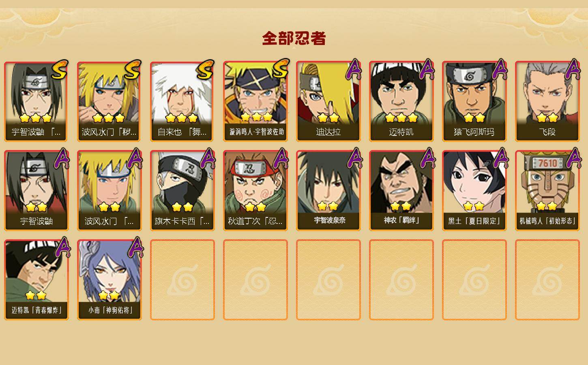Viewport: 588px width, 365px height.
Task: Choose the A-rank 宇智波鼬 card
Action: [36, 191]
